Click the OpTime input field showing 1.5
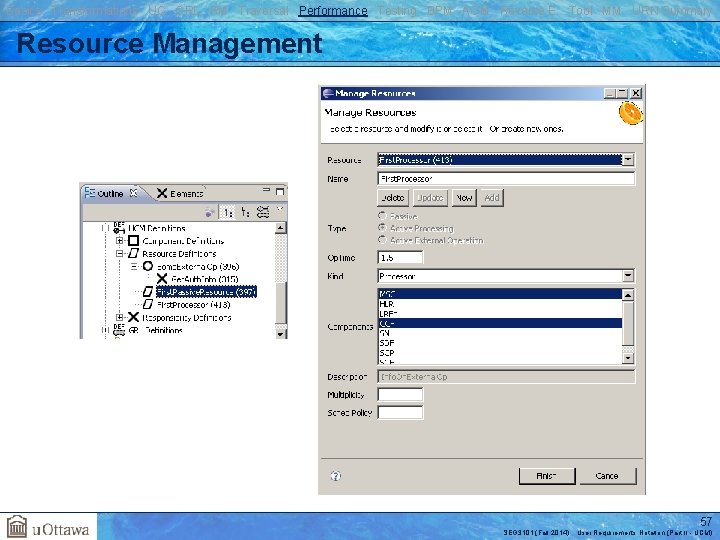The image size is (720, 540). pyautogui.click(x=400, y=258)
